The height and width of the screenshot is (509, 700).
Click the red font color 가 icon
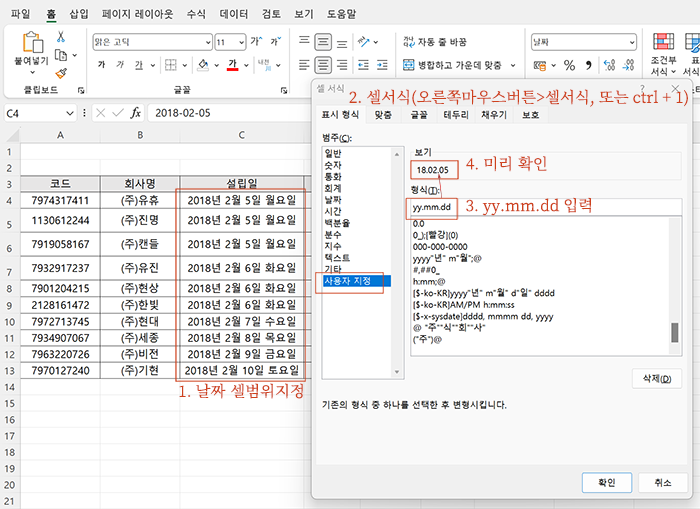[232, 65]
